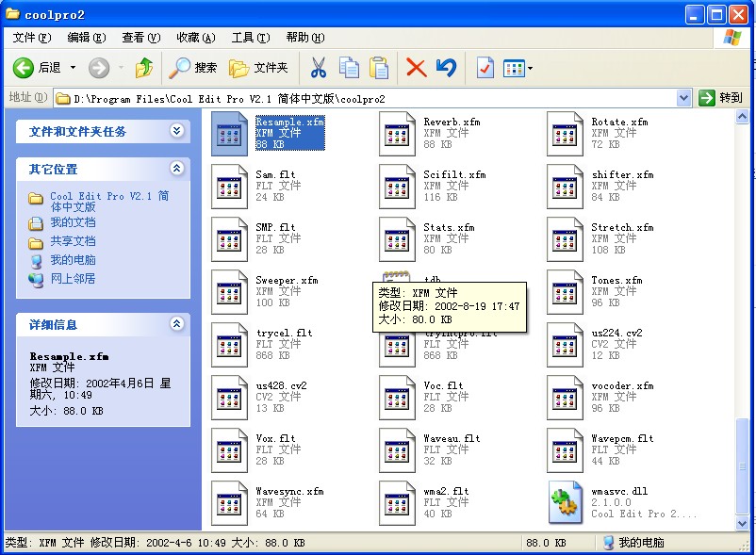The width and height of the screenshot is (756, 555).
Task: Click the Forward arrow icon
Action: pyautogui.click(x=99, y=68)
